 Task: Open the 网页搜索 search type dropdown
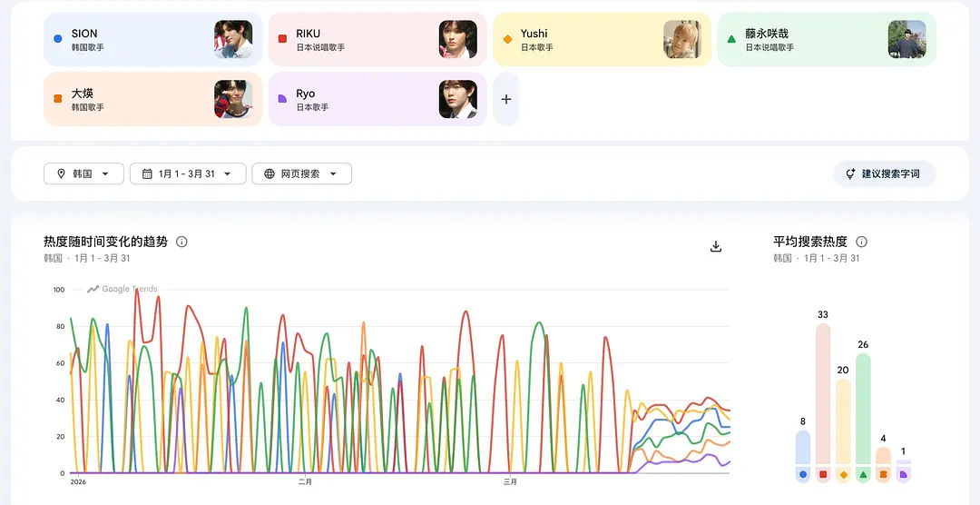click(302, 174)
